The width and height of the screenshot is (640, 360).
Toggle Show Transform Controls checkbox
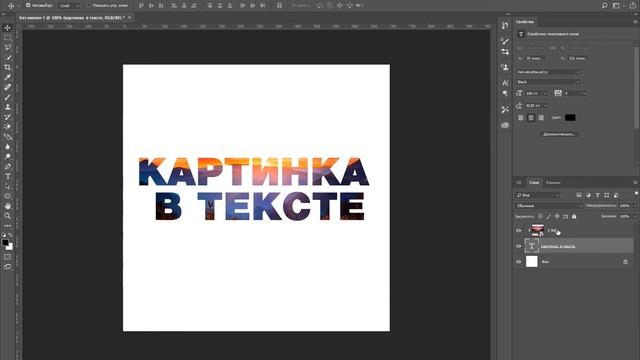(x=89, y=5)
